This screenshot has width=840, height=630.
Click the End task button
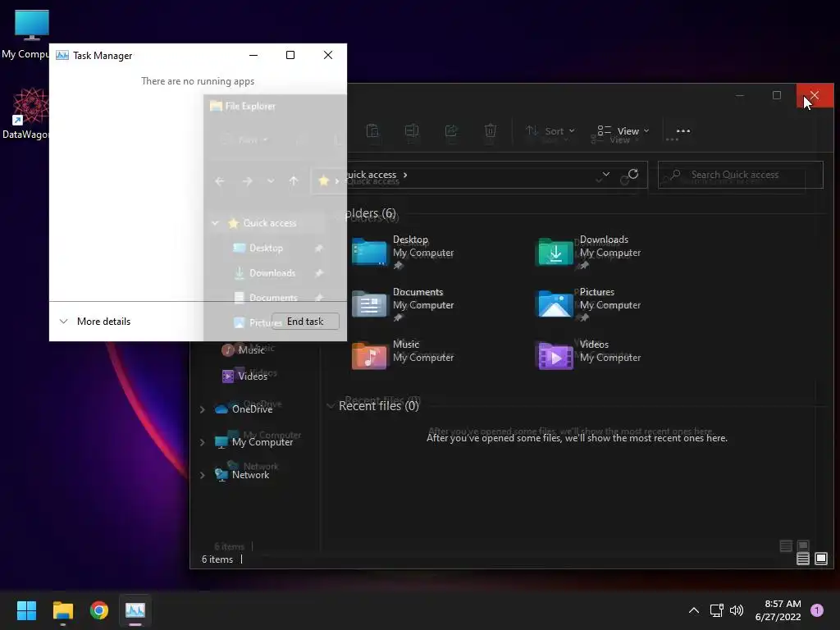[x=305, y=322]
